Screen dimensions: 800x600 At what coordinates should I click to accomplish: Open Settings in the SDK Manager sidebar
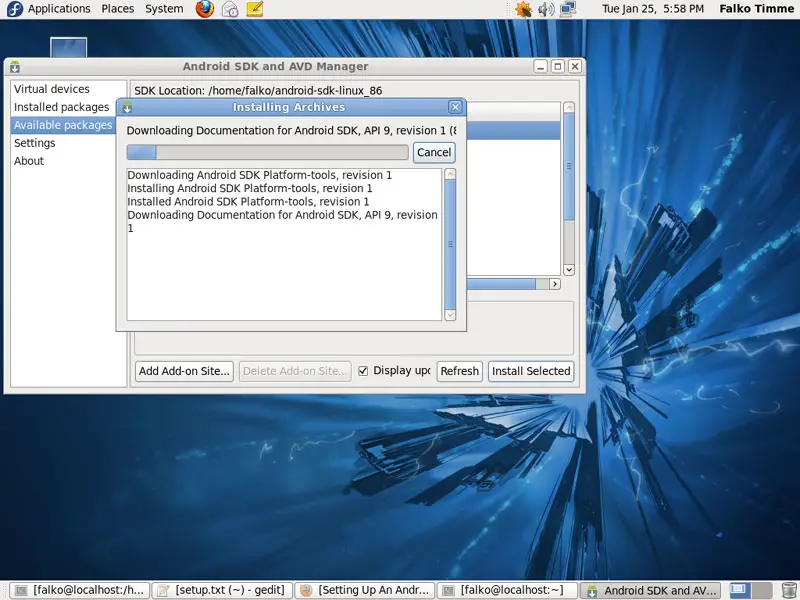68,143
